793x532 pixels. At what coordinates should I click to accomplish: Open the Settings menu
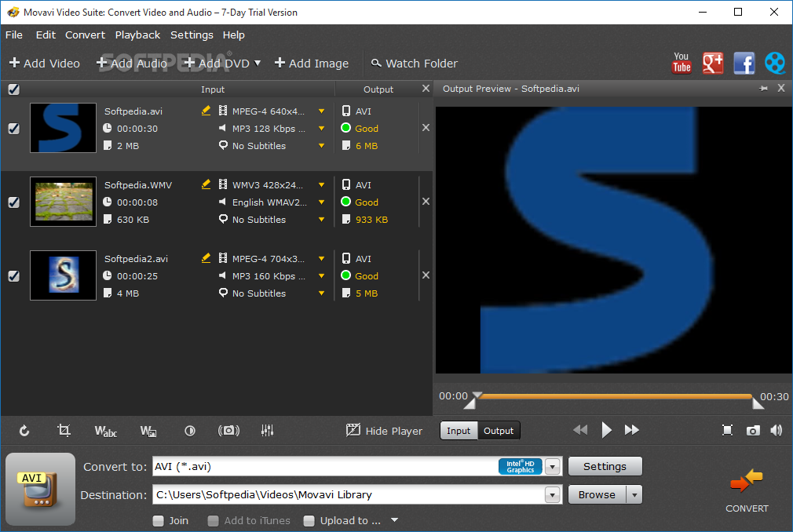point(192,35)
